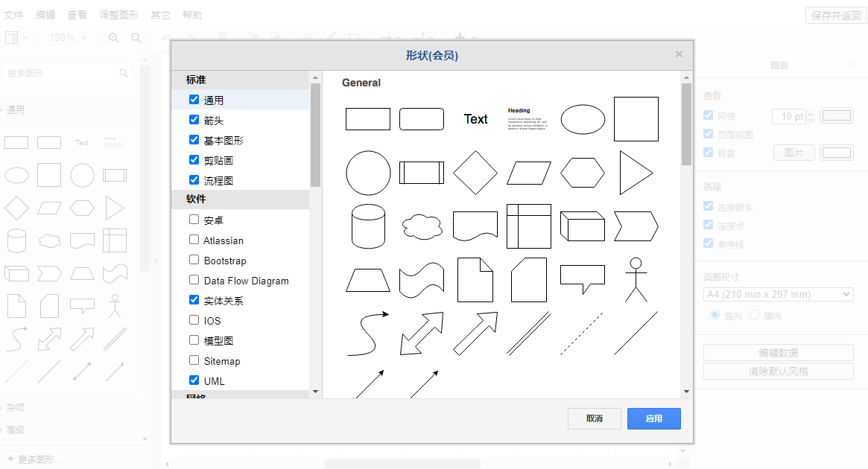Select the diamond shape in the dialog
The height and width of the screenshot is (469, 868).
tap(475, 173)
